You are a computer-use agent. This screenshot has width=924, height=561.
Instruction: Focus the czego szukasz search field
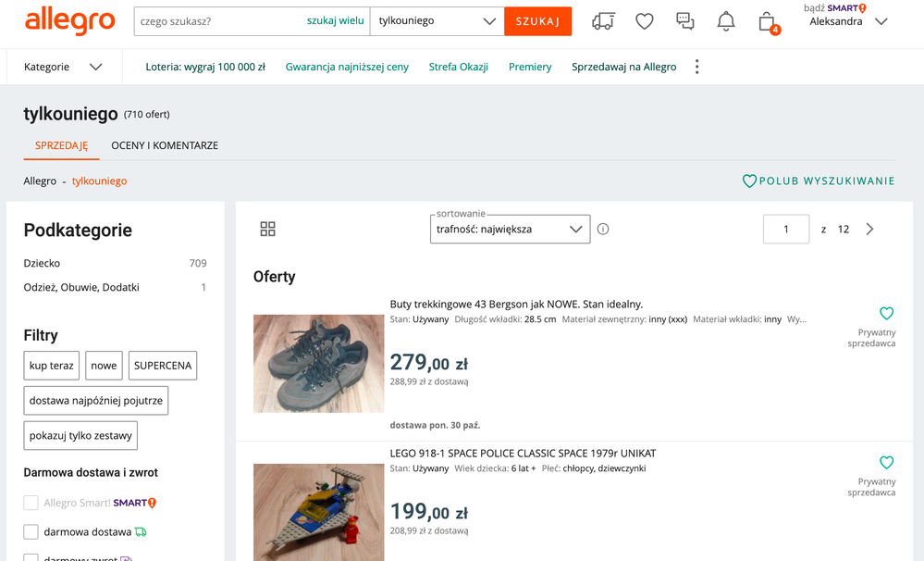[219, 21]
